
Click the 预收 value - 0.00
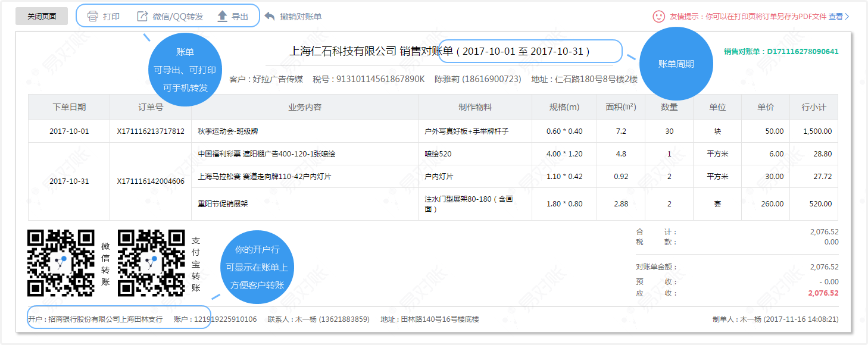click(828, 282)
